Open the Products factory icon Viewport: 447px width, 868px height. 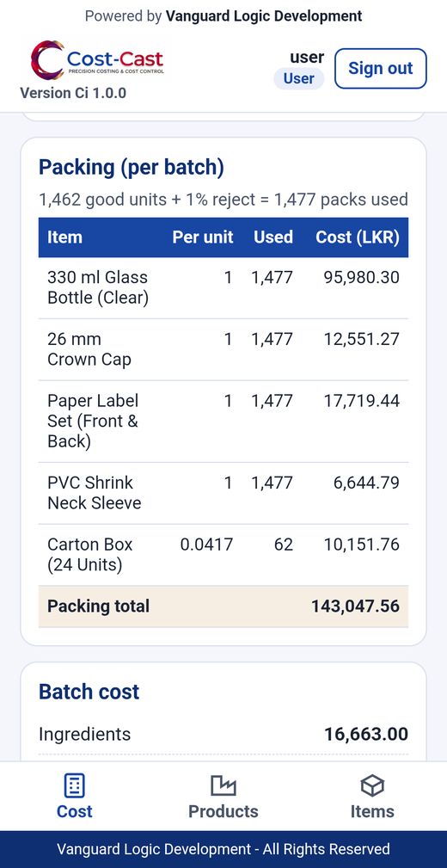click(x=223, y=785)
